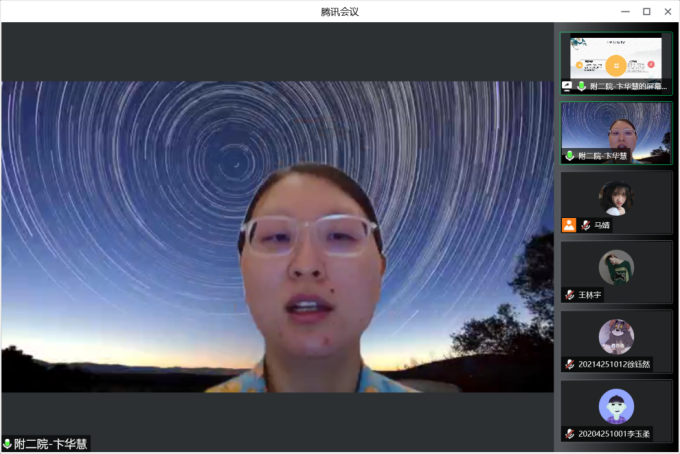Click the green mic icon on 附二院-卞华慧 video tile
Viewport: 680px width, 454px height.
[570, 156]
